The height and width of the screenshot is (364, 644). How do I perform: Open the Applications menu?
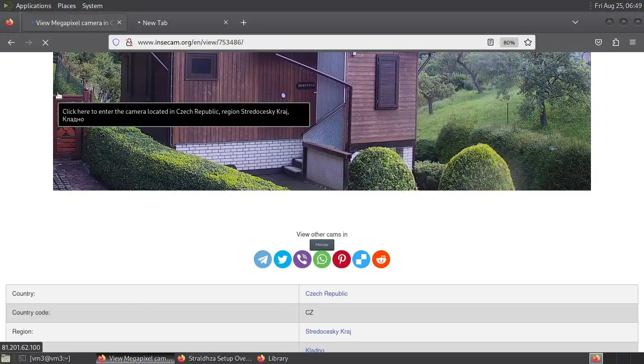[27, 6]
